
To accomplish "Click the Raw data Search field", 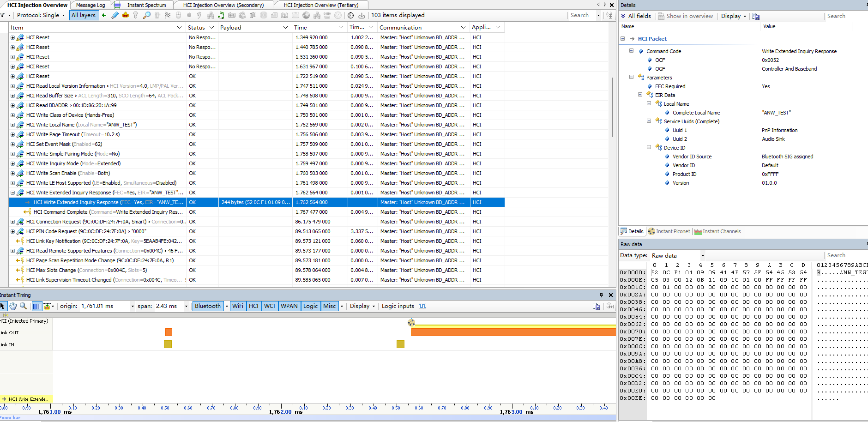I will coord(846,255).
